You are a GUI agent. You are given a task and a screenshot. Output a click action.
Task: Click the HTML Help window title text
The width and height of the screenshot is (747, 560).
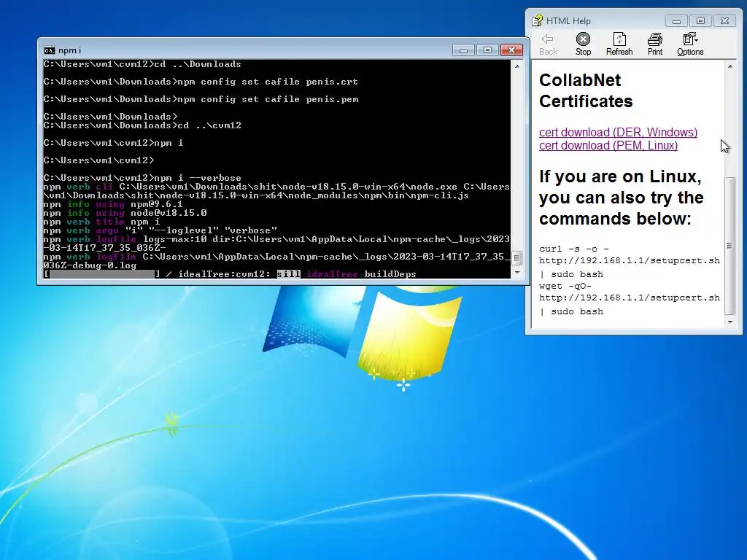568,21
